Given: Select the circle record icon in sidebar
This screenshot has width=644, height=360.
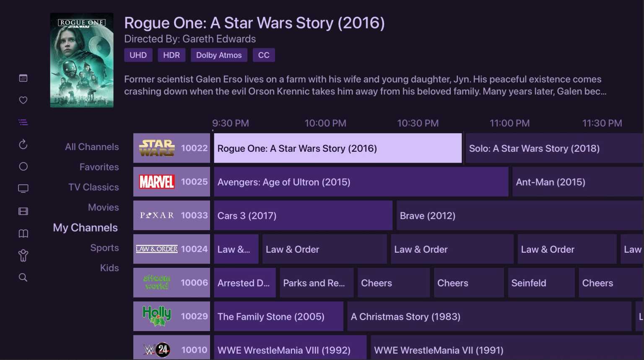Looking at the screenshot, I should (23, 166).
